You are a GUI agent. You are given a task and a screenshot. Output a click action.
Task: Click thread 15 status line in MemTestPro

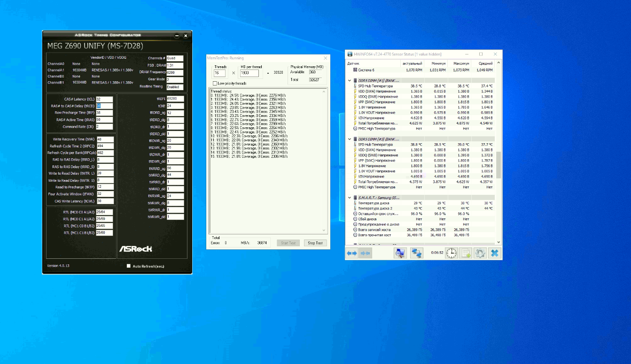coord(249,156)
